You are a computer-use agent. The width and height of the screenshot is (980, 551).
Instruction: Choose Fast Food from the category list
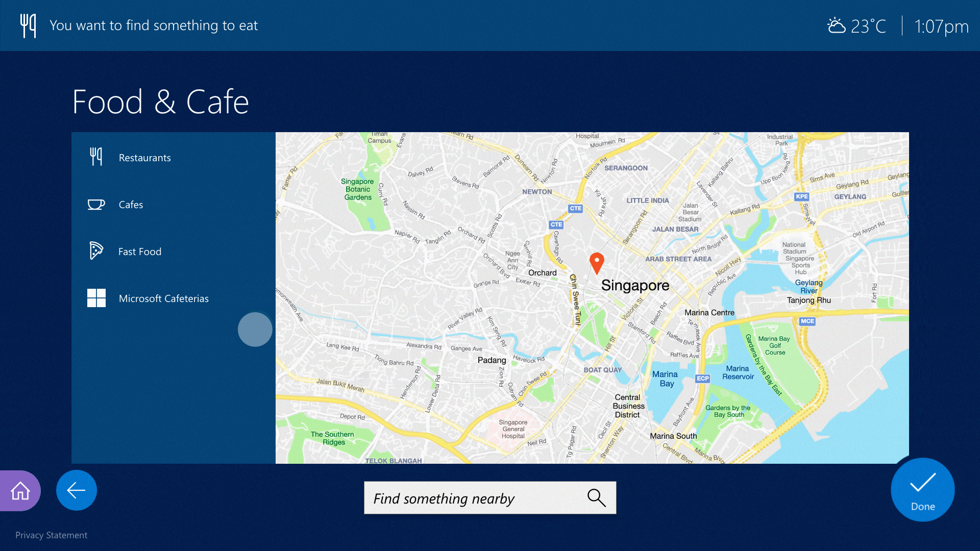[x=139, y=251]
